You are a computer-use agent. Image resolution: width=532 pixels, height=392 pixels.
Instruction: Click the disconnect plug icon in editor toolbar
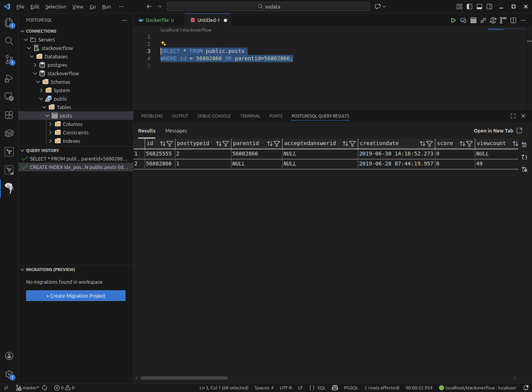pyautogui.click(x=483, y=20)
